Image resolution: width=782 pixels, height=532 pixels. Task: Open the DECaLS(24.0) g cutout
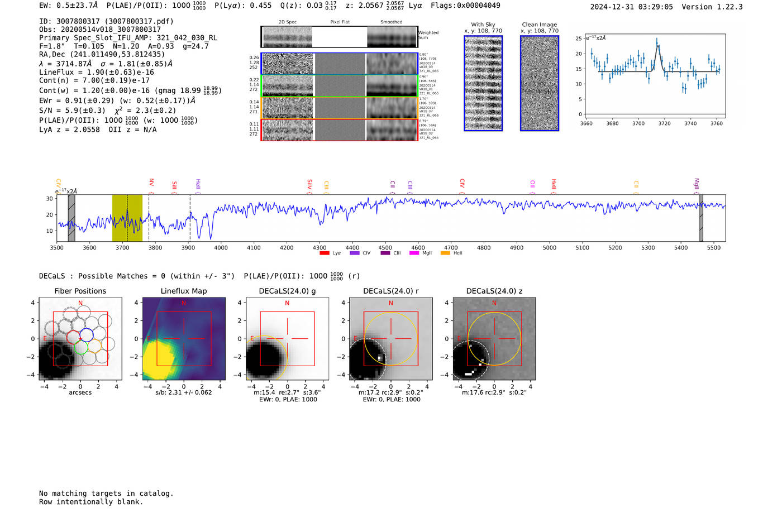(x=287, y=338)
